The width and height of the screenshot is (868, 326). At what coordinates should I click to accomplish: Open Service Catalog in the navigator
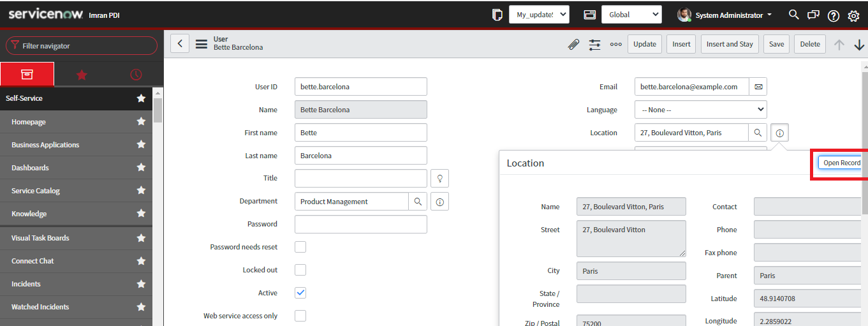36,191
